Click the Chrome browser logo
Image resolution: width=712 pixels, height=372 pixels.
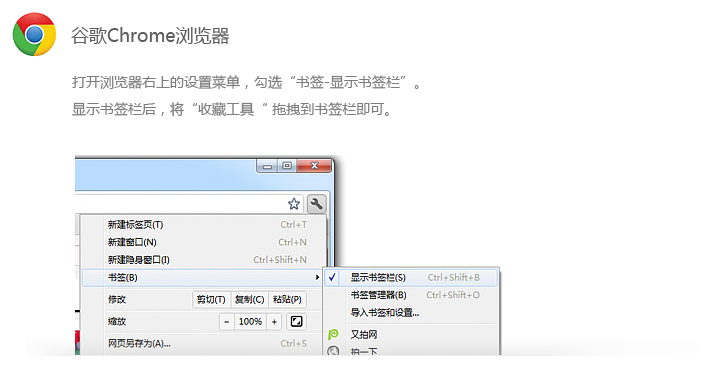pos(35,35)
